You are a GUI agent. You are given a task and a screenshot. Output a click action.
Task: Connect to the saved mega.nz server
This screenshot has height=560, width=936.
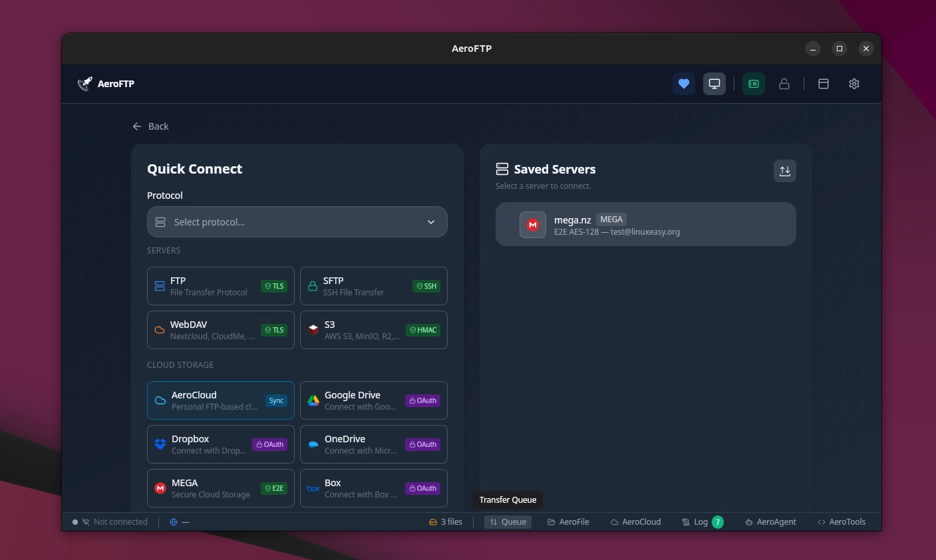click(x=645, y=225)
